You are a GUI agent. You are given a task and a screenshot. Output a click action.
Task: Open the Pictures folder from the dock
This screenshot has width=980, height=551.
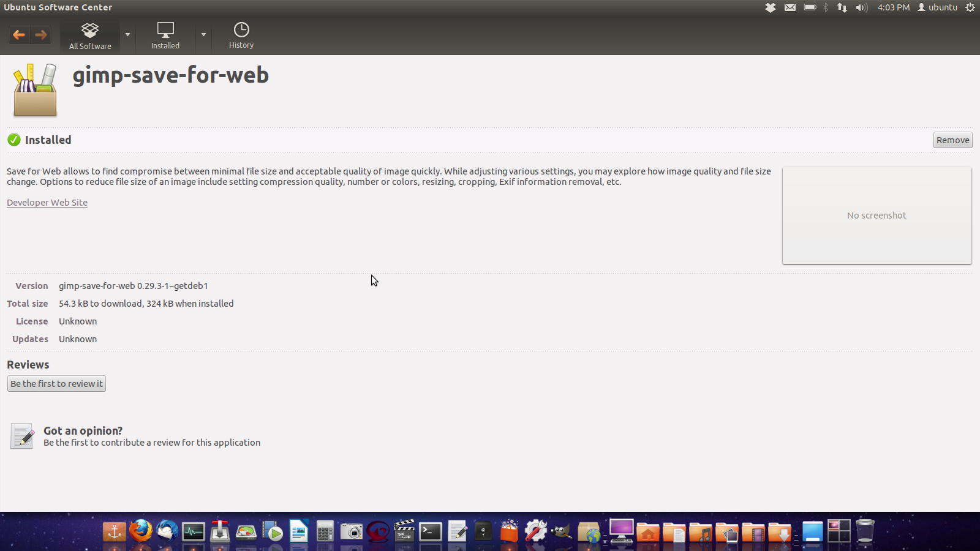coord(727,532)
